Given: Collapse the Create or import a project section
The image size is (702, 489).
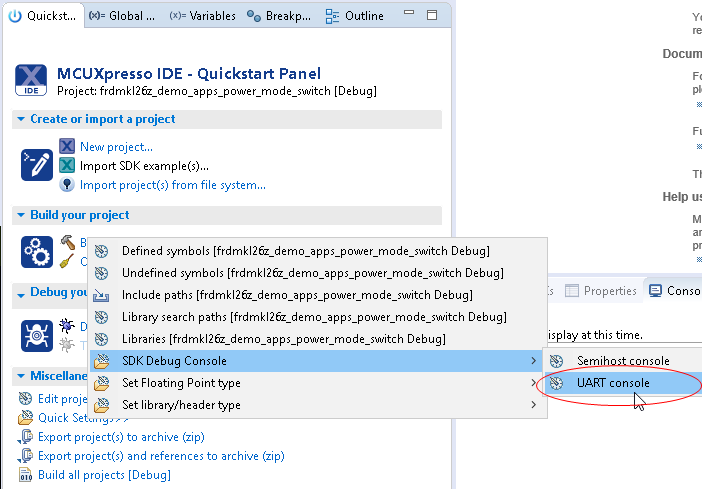Looking at the screenshot, I should coord(21,119).
